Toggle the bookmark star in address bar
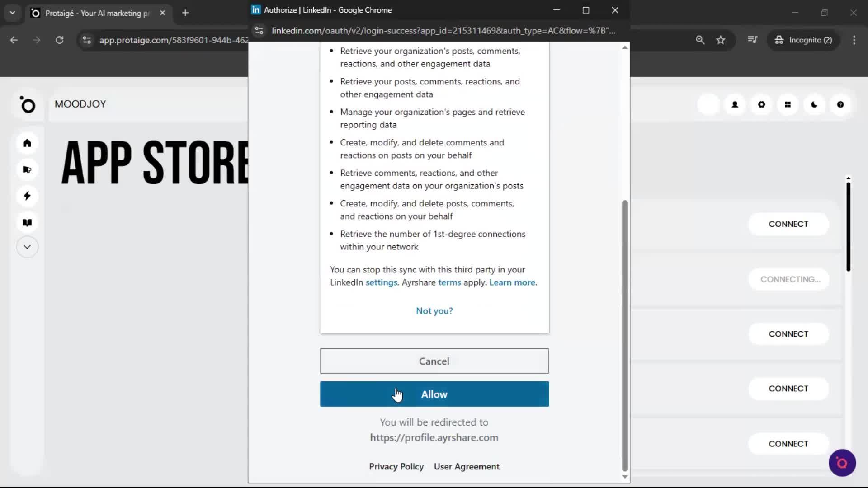Screen dimensions: 868x488 [x=721, y=40]
